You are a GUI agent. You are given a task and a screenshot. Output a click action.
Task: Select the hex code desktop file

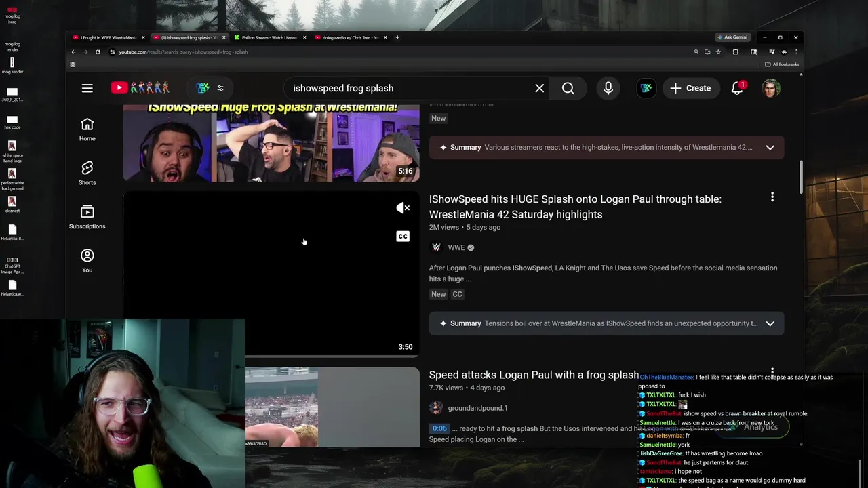(x=12, y=122)
